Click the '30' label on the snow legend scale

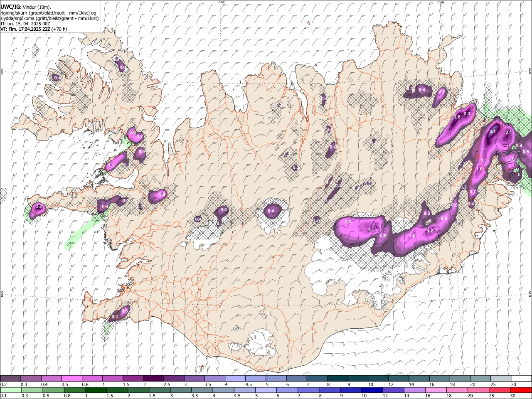pos(514,384)
